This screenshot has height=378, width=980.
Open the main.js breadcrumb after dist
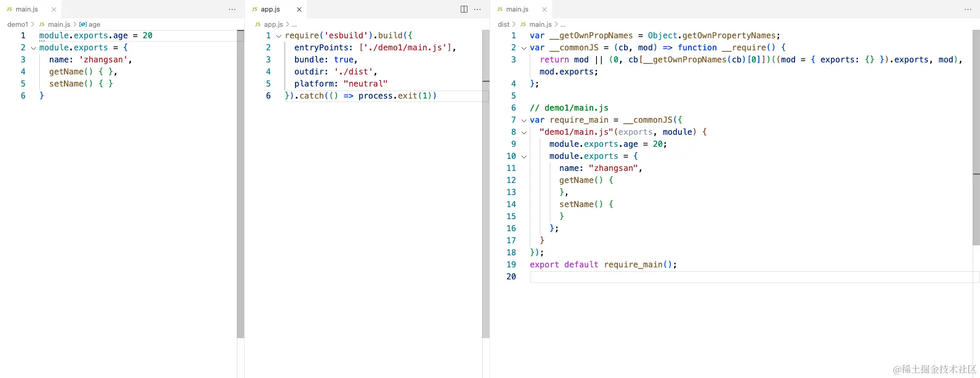pyautogui.click(x=540, y=25)
